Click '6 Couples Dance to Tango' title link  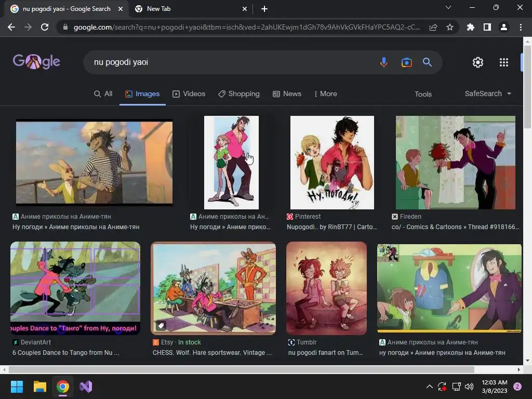pyautogui.click(x=66, y=353)
